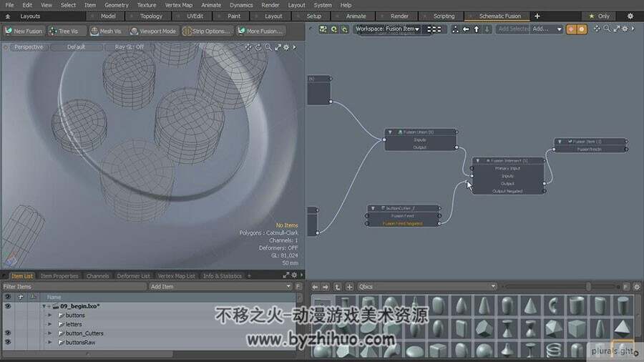Image resolution: width=644 pixels, height=362 pixels.
Task: Click the schematic back arrow icon
Action: click(x=466, y=29)
